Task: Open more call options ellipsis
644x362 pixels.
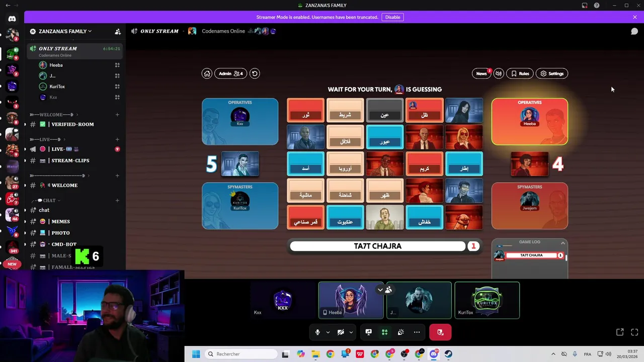Action: click(x=417, y=332)
